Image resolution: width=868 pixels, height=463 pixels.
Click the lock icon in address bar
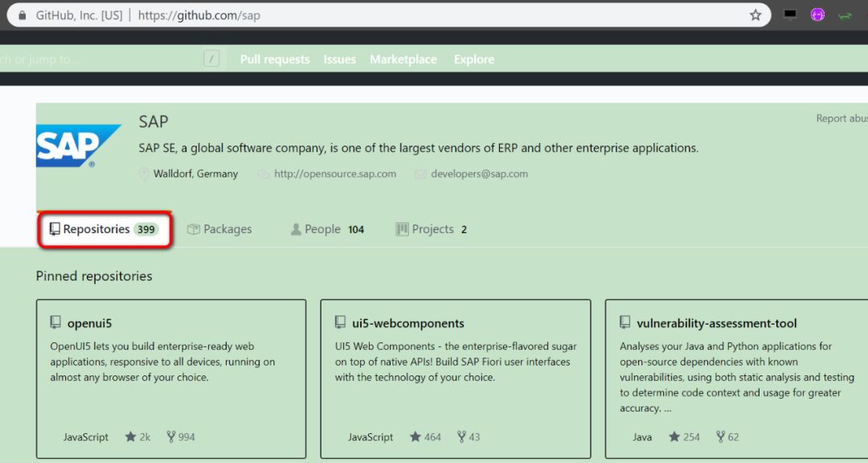pyautogui.click(x=23, y=15)
